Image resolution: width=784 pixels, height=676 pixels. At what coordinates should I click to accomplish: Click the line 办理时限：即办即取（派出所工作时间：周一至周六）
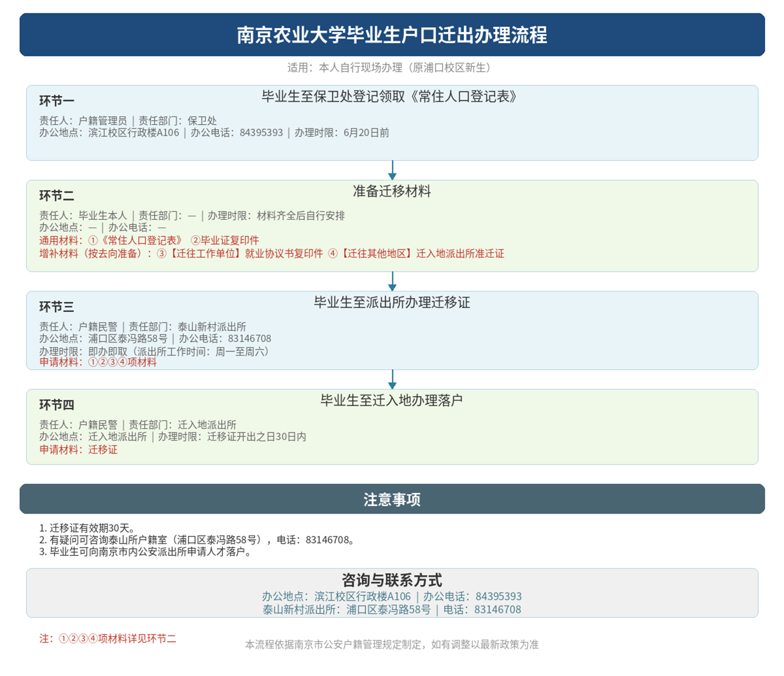tap(155, 351)
